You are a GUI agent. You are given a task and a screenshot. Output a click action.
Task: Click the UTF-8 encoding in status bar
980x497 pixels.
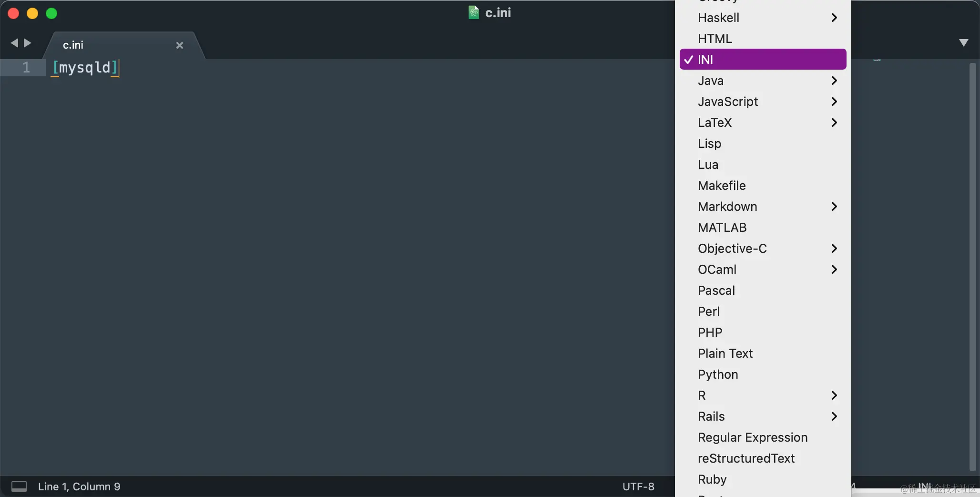[638, 487]
